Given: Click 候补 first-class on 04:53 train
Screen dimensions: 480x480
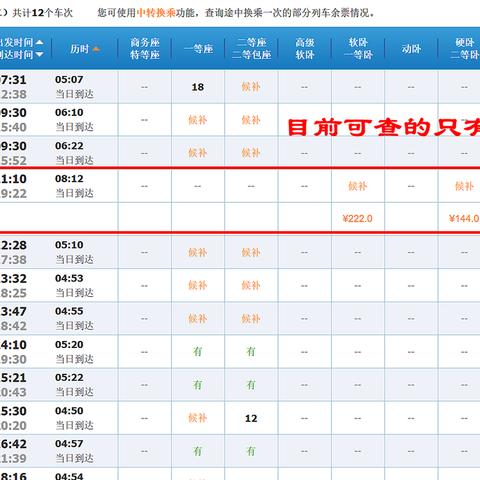Looking at the screenshot, I should [x=198, y=285].
